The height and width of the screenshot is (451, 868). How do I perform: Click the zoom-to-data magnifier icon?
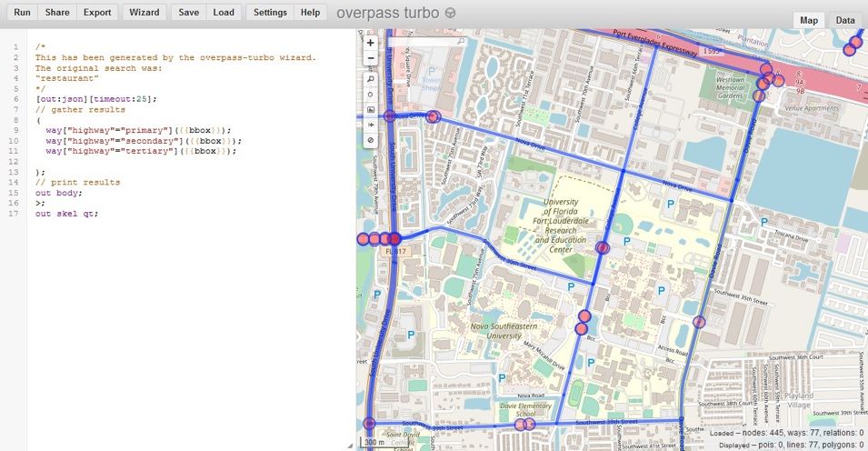point(371,79)
